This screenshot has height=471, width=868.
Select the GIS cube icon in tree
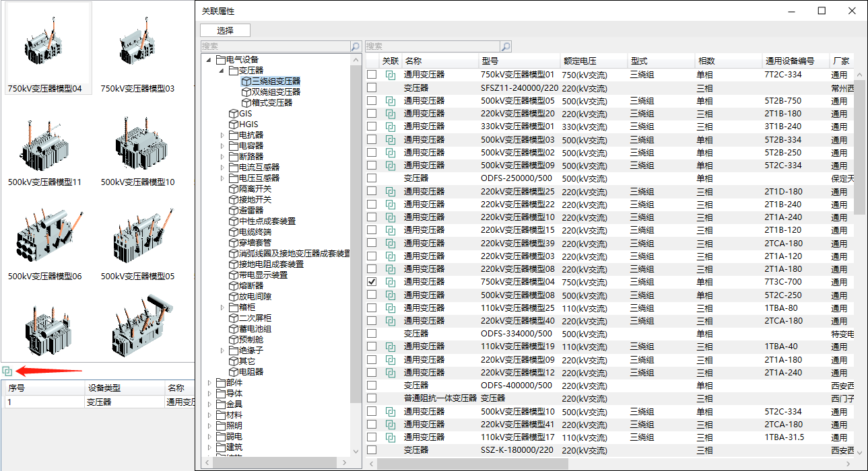pos(234,114)
